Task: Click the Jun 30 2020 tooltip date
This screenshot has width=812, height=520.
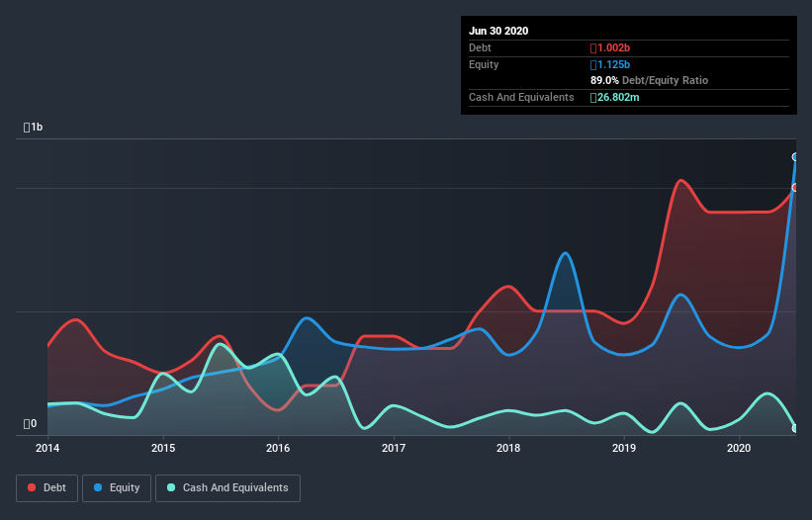Action: coord(498,31)
